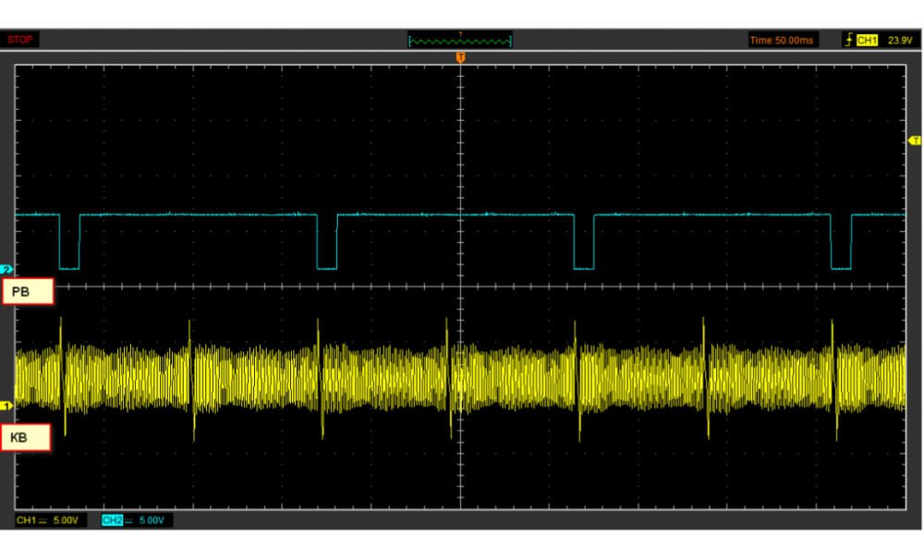Viewport: 924px width, 560px height.
Task: Click the rising edge trigger icon
Action: tap(848, 41)
